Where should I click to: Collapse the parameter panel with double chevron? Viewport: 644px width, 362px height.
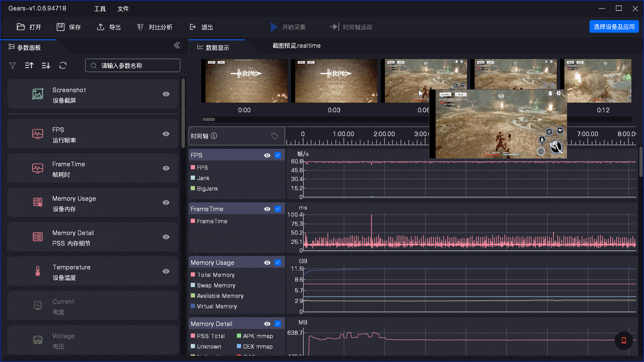coord(177,45)
